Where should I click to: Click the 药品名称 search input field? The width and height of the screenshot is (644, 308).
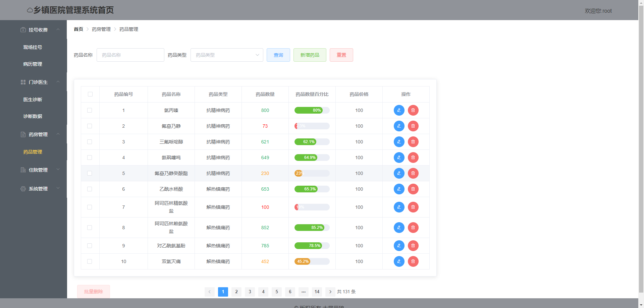130,55
